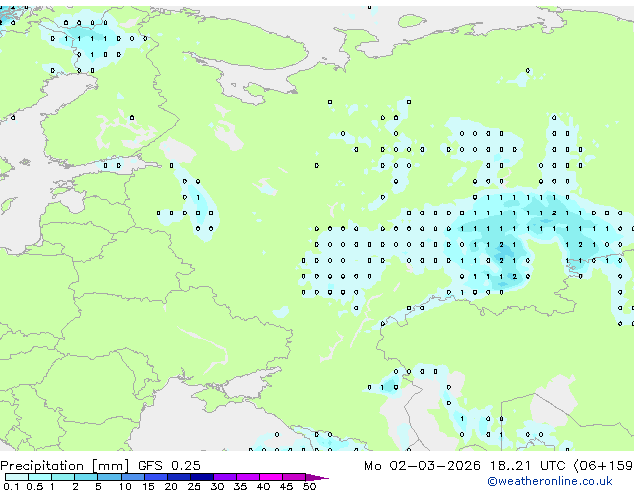Select the 35–40 mm legend swatch
The image size is (634, 490).
coord(247,477)
